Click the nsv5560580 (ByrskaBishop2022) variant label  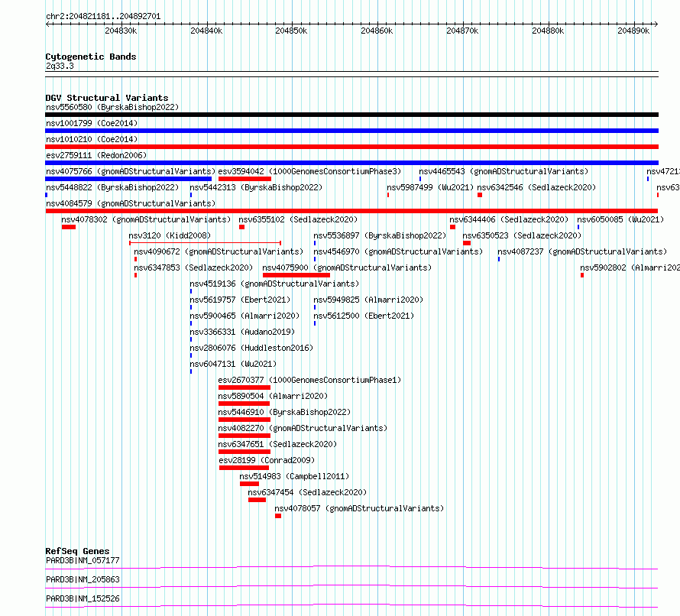112,107
